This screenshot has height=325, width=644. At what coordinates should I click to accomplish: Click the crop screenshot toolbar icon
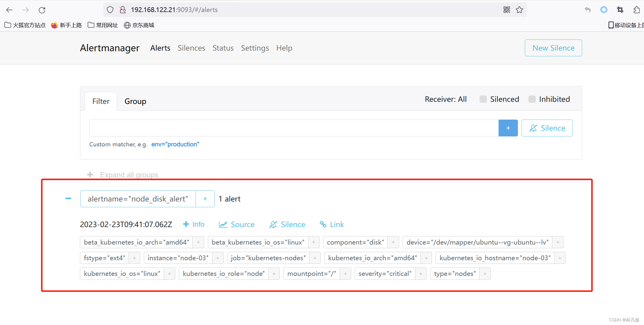[x=620, y=10]
